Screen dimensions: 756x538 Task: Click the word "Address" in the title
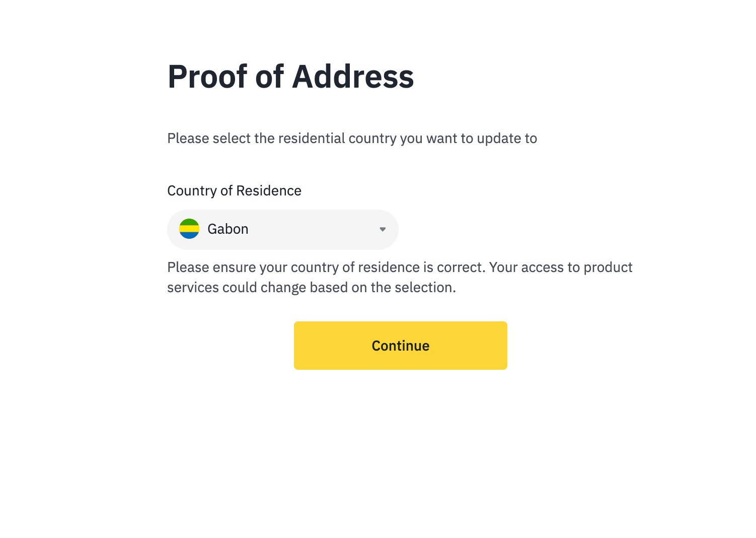point(353,77)
